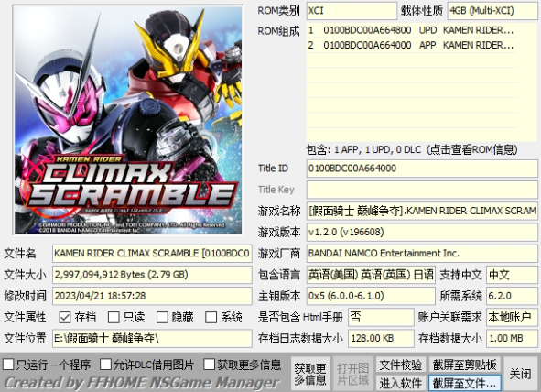
Task: Check the 隐藏 hidden attribute box
Action: click(162, 317)
